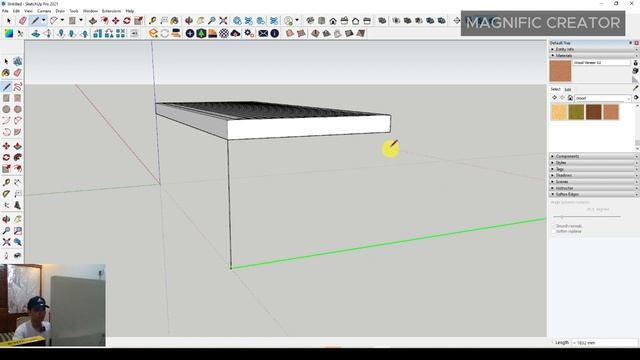
Task: Select the Push/Pull tool in top toolbar
Action: pos(93,20)
